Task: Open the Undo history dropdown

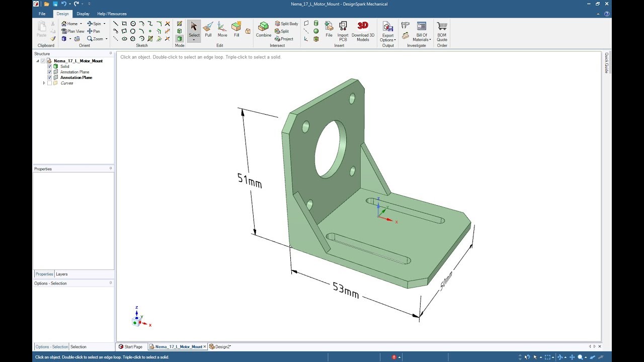Action: tap(69, 4)
